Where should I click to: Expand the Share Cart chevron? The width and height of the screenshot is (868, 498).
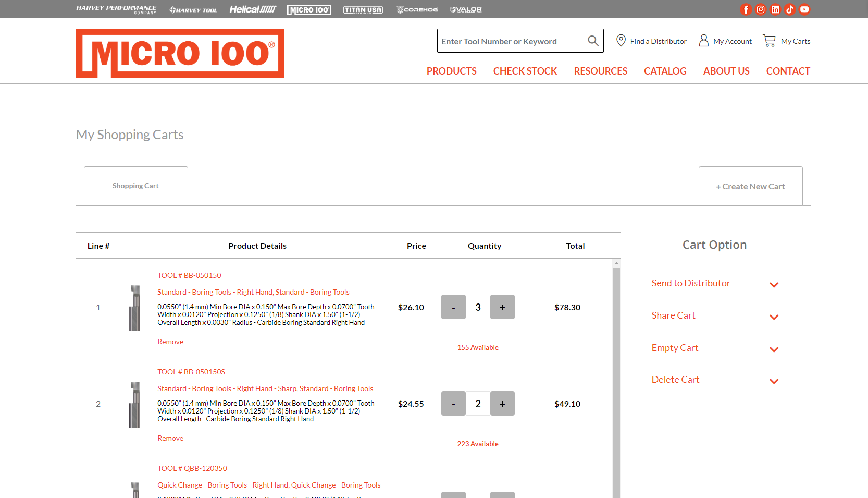coord(774,317)
